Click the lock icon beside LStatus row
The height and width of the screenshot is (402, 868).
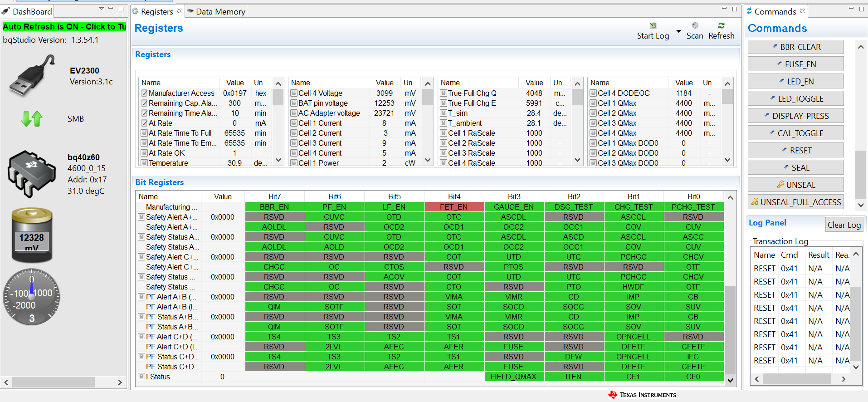click(141, 377)
